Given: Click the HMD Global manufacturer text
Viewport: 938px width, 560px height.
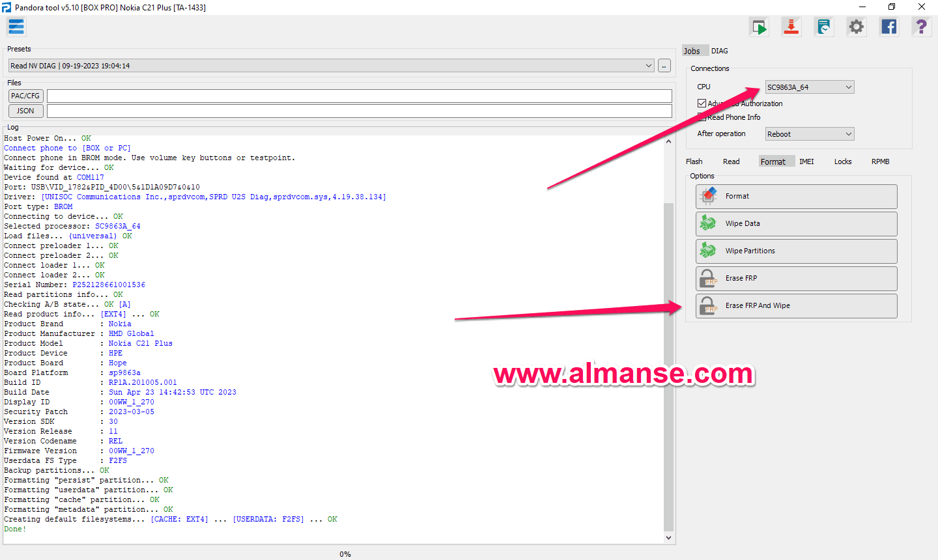Looking at the screenshot, I should (132, 333).
